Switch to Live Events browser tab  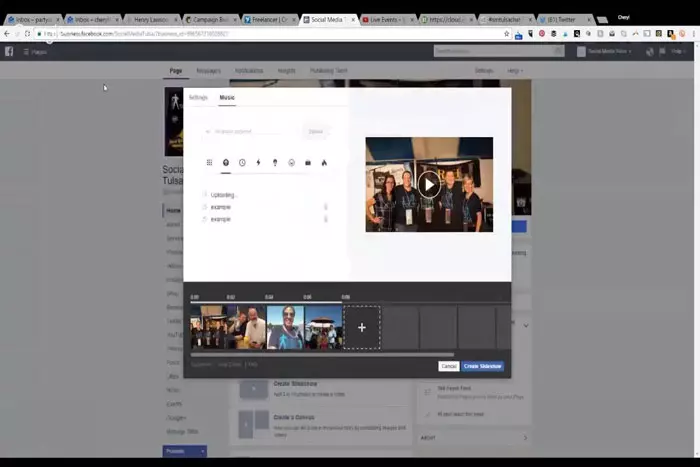[x=388, y=20]
